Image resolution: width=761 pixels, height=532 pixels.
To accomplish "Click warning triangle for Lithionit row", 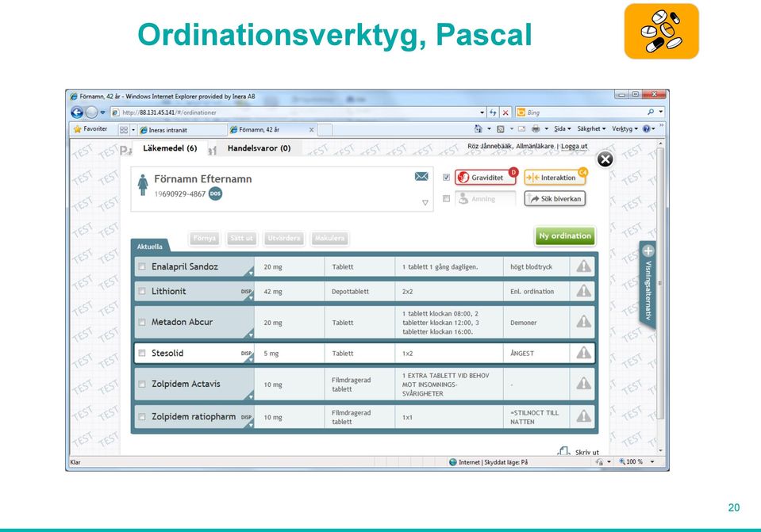I will (x=583, y=291).
